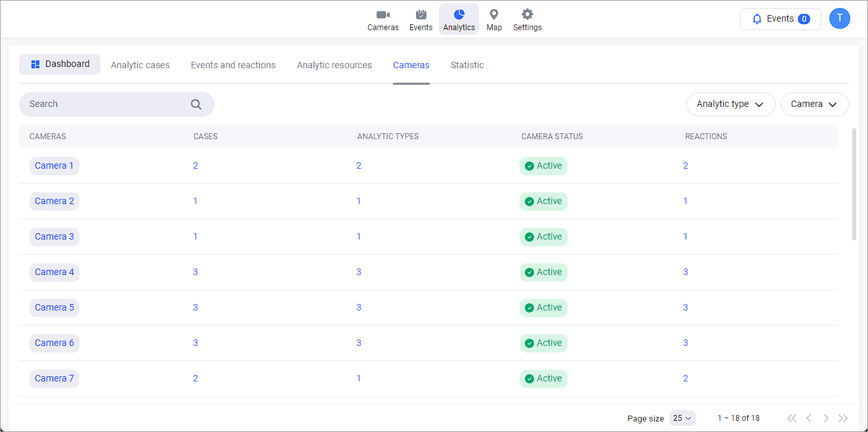Open the Page size 25 dropdown
This screenshot has height=432, width=868.
[682, 418]
